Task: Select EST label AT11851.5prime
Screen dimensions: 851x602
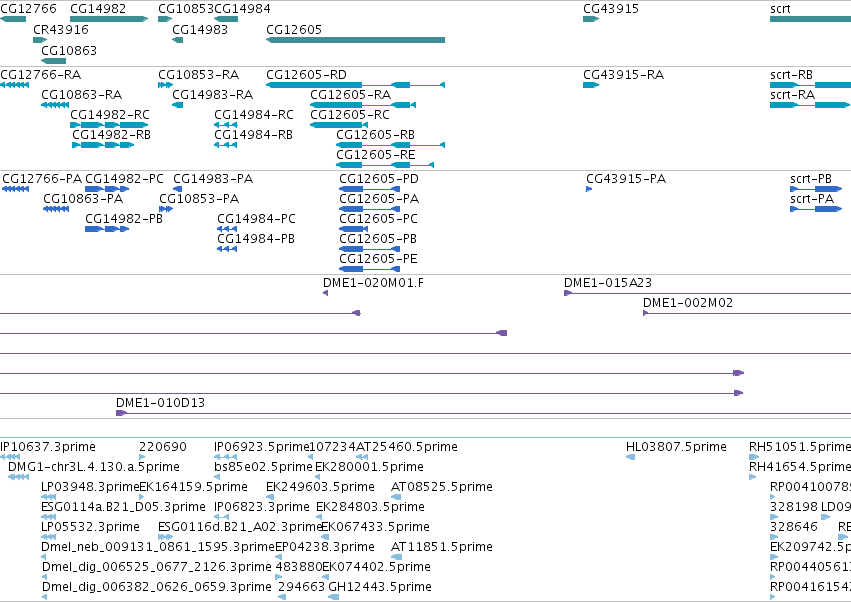Action: click(442, 547)
